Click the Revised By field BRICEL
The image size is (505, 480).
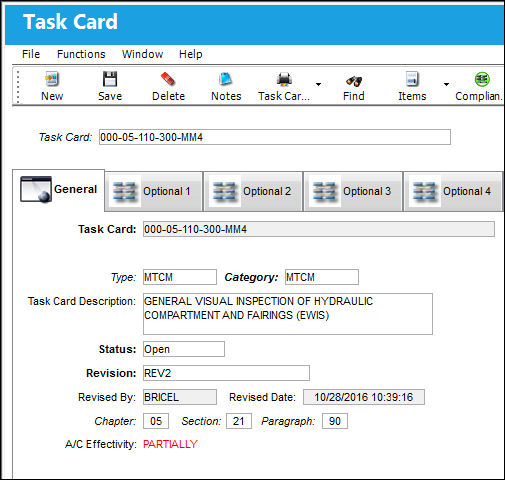click(x=180, y=397)
